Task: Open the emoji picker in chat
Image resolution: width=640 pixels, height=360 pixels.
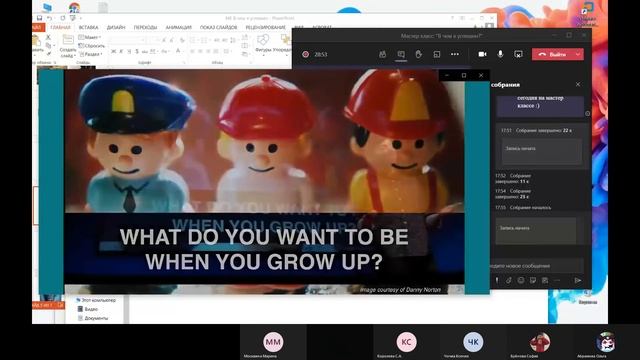Action: 521,280
